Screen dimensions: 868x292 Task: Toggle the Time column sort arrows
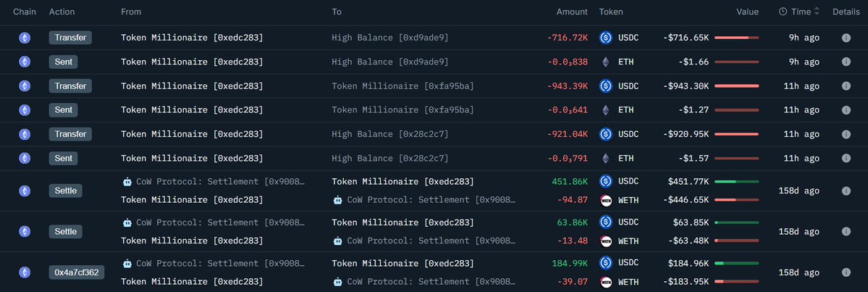pyautogui.click(x=817, y=12)
